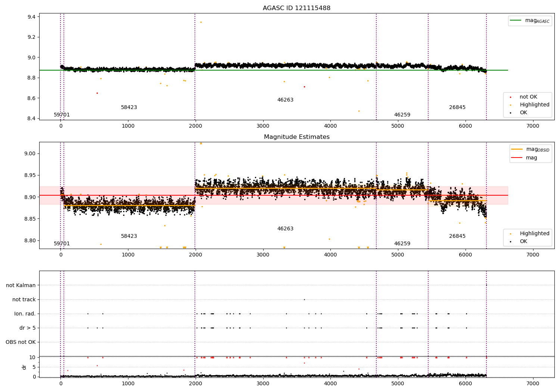This screenshot has width=560, height=392.
Task: Select the Magnitude Estimates subplot title
Action: (296, 137)
